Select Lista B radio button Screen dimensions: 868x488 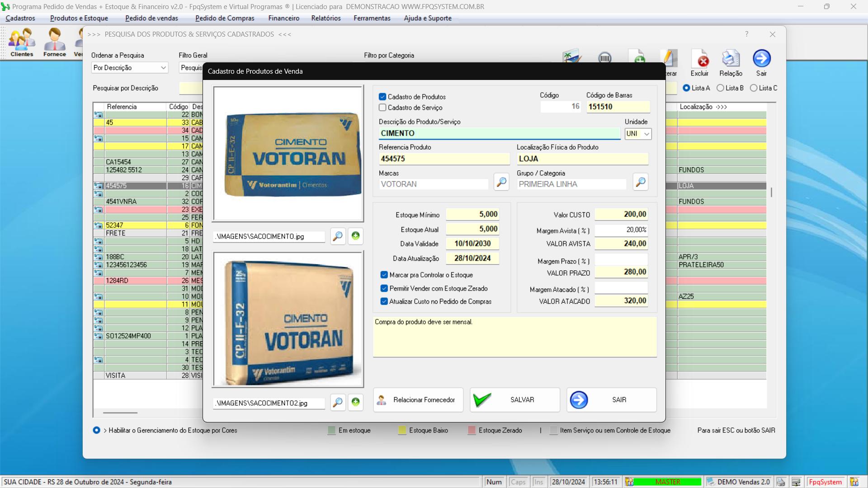coord(721,88)
